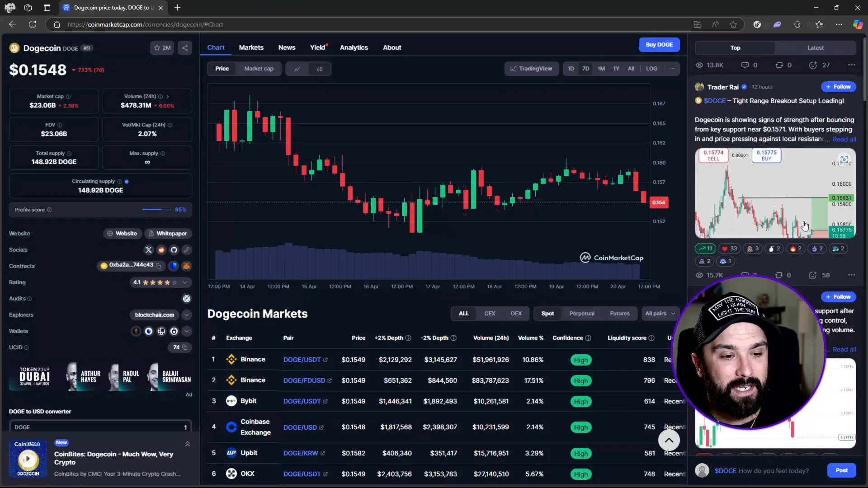Filter markets to DEX only
The height and width of the screenshot is (488, 868).
[x=516, y=314]
